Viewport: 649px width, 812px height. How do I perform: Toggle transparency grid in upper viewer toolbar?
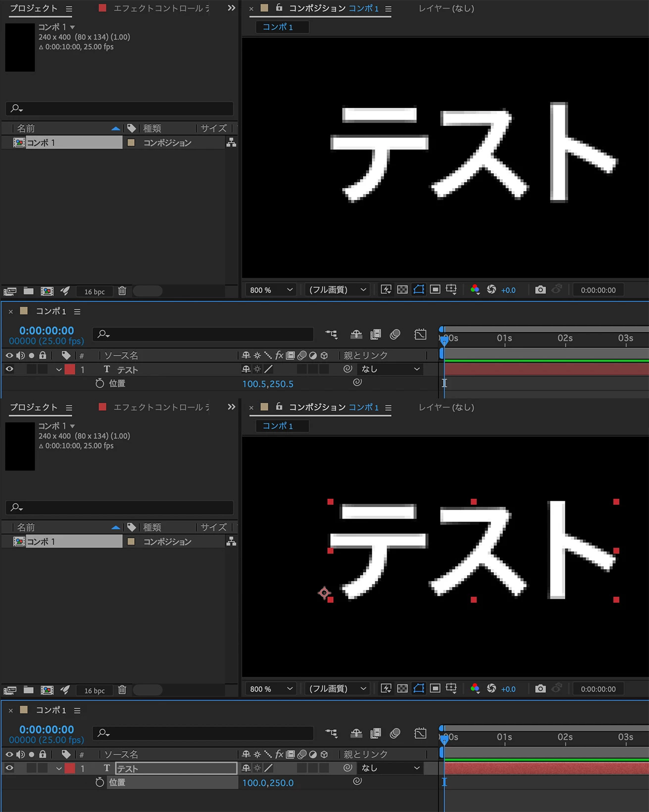(402, 289)
